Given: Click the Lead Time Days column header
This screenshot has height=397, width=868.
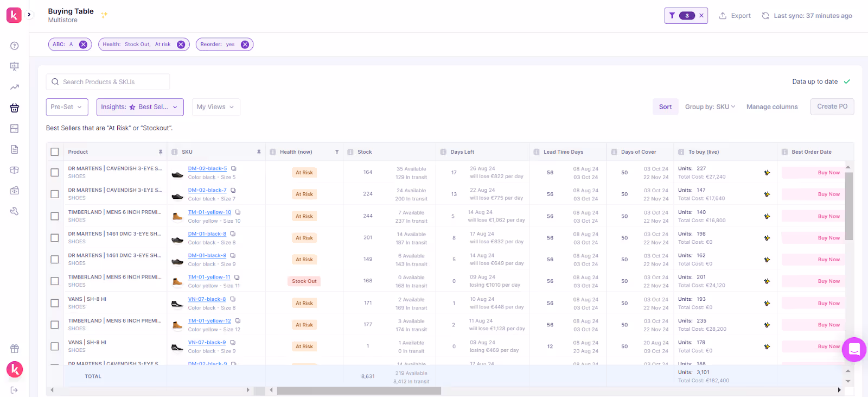Looking at the screenshot, I should [x=563, y=152].
